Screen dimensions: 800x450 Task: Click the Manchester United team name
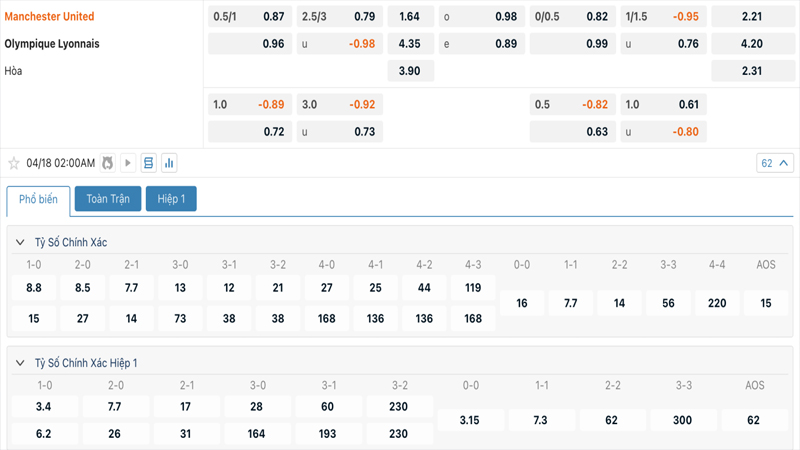(x=50, y=17)
